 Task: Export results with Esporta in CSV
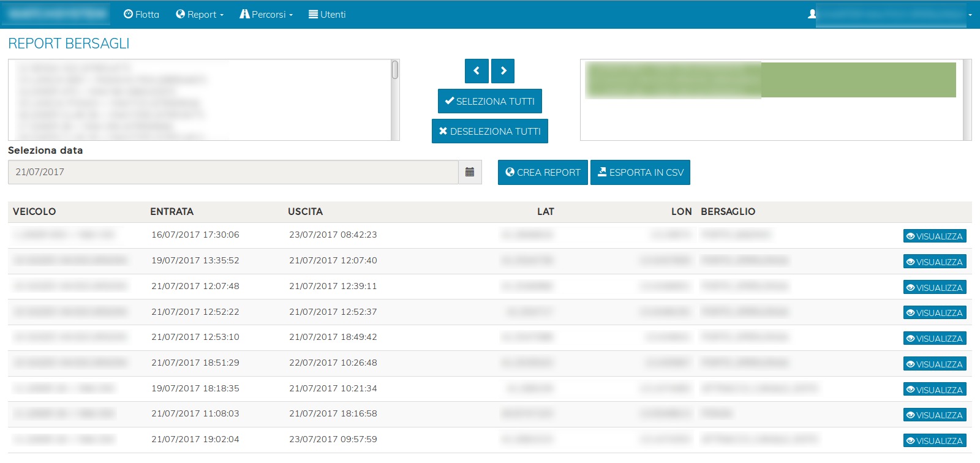[640, 172]
